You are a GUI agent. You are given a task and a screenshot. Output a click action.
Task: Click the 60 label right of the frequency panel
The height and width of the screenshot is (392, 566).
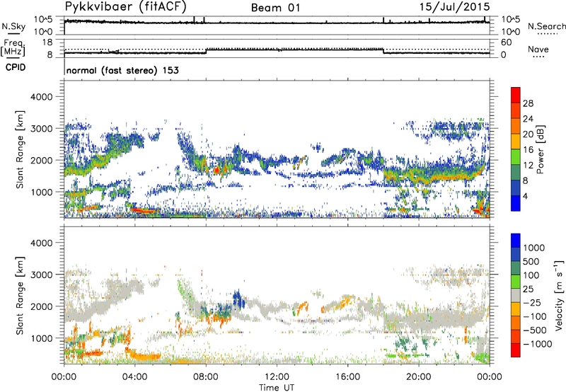(x=506, y=42)
